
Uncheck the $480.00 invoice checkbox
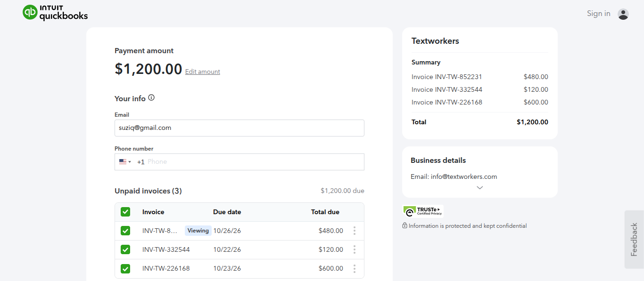pyautogui.click(x=125, y=231)
